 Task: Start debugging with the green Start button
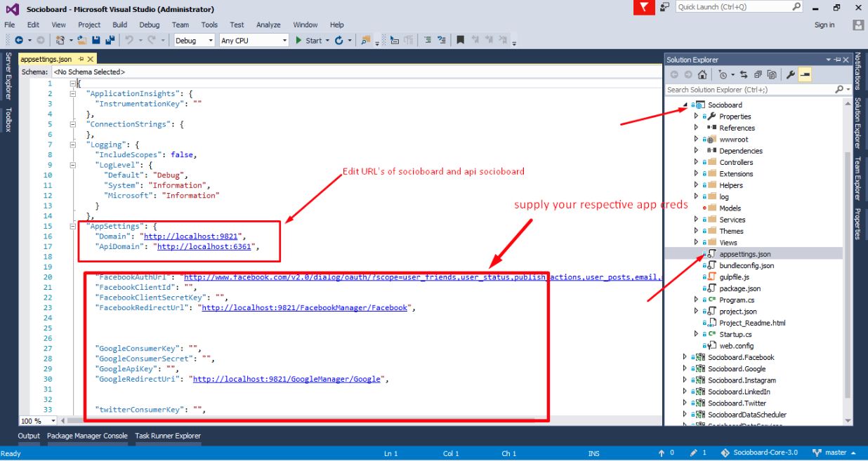coord(309,41)
